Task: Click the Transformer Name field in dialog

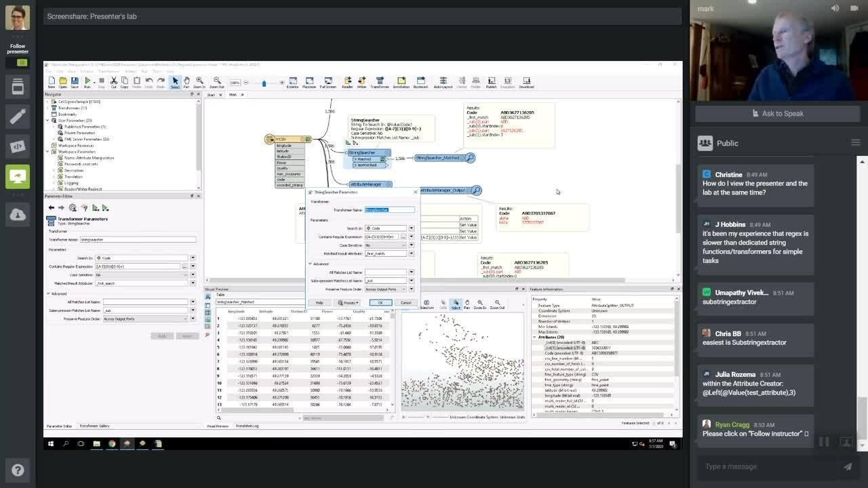Action: pos(389,210)
